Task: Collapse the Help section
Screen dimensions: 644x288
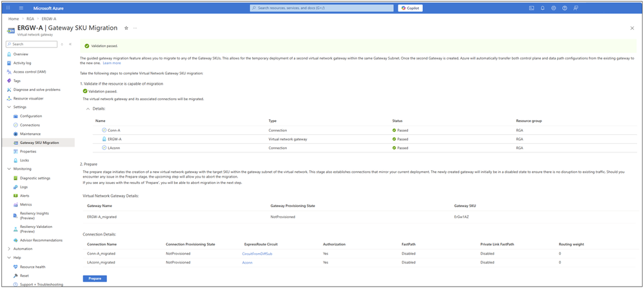Action: (10, 258)
